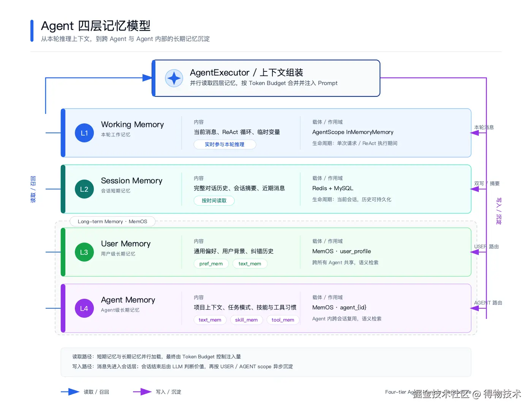The height and width of the screenshot is (410, 532).
Task: Click the pref_mem tag in User Memory
Action: tap(211, 264)
